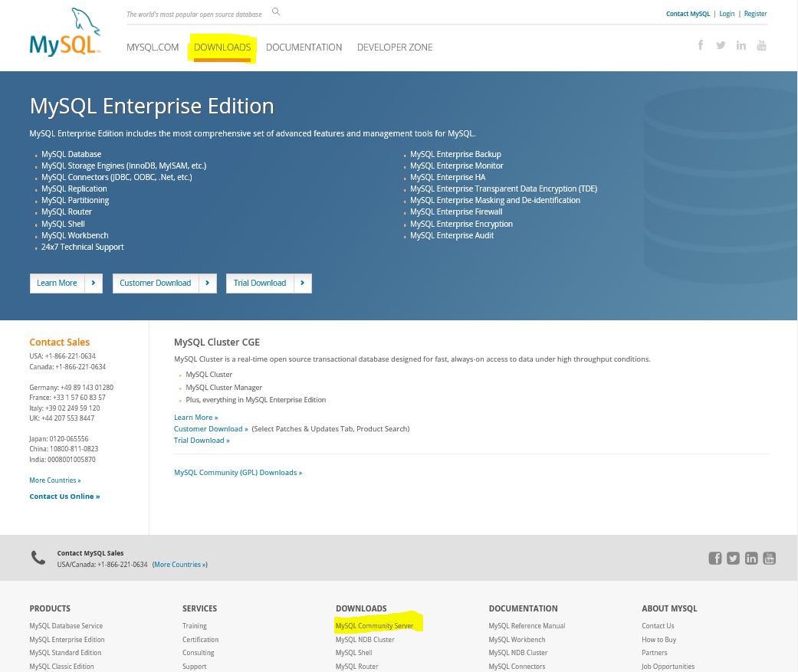
Task: Open Contact Us footer link
Action: tap(658, 626)
